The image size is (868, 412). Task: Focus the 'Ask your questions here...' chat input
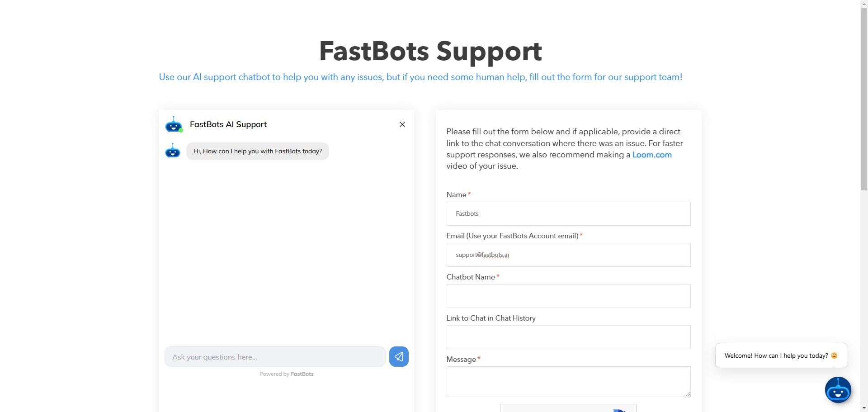pyautogui.click(x=275, y=357)
